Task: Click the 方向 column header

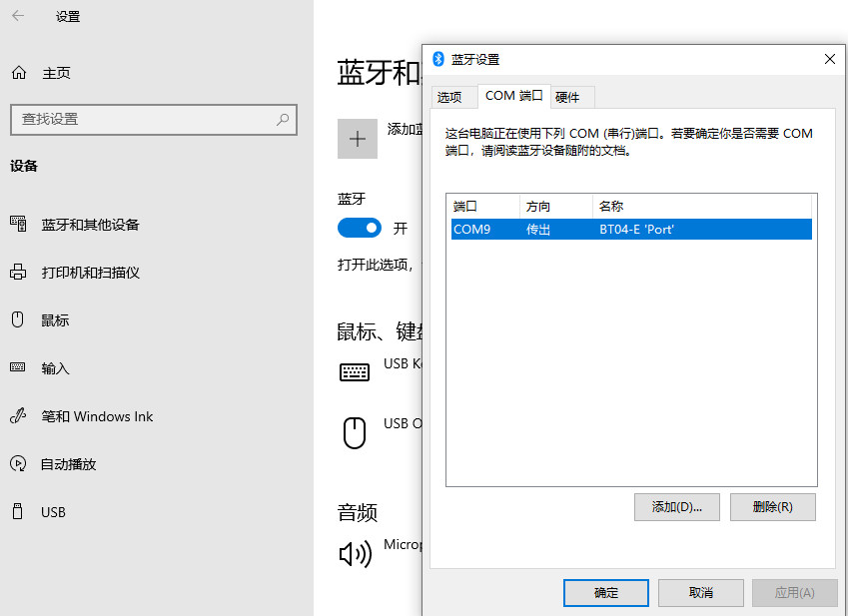Action: pos(556,206)
